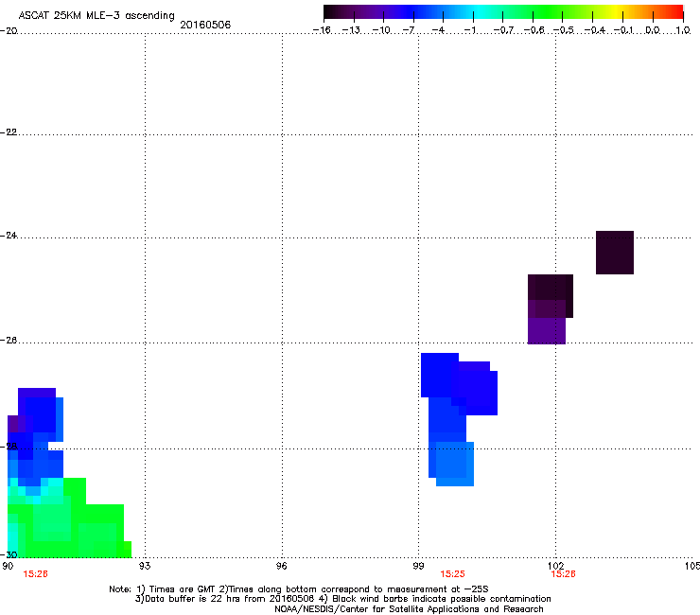Image resolution: width=700 pixels, height=615 pixels.
Task: Click the date label '20160506'
Action: coord(205,25)
